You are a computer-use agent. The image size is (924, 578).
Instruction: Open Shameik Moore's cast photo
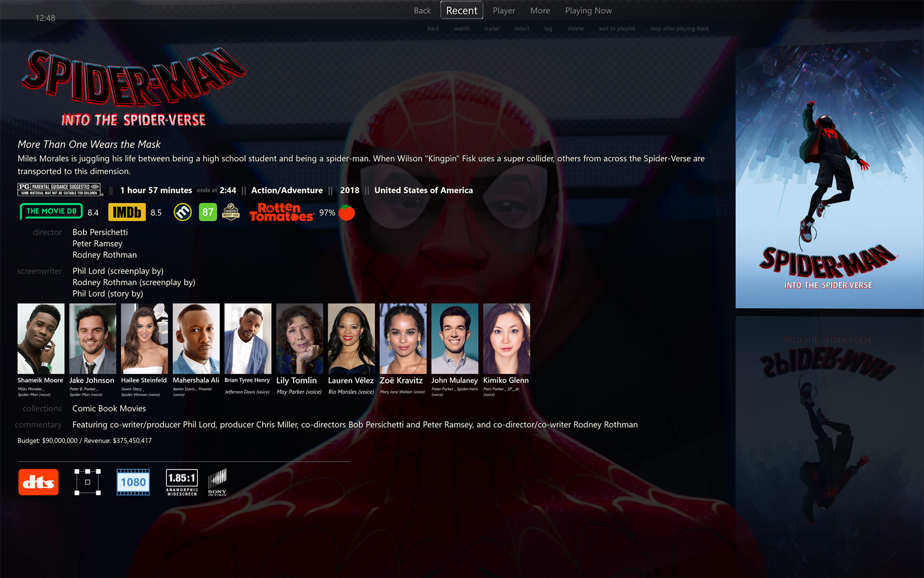41,339
